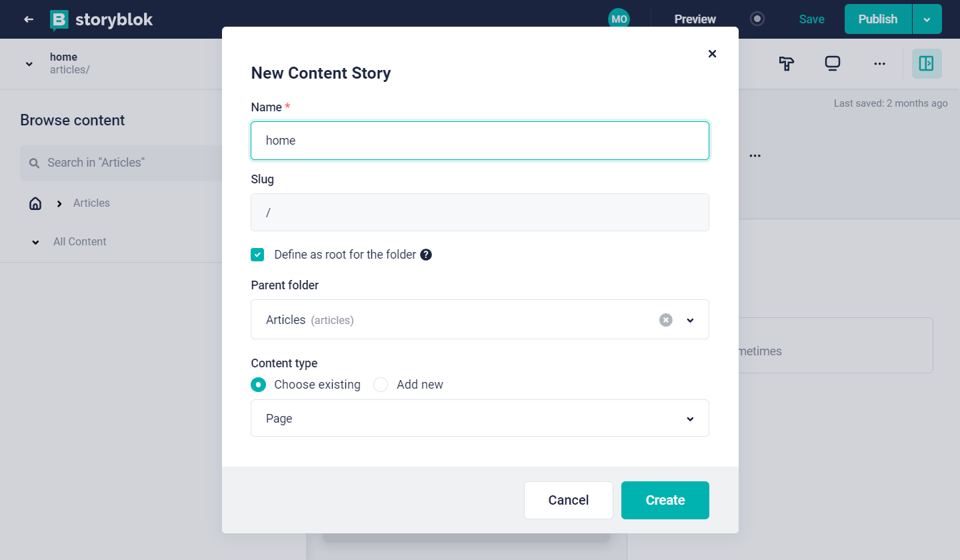Viewport: 960px width, 560px height.
Task: Select the Choose existing radio option
Action: click(x=258, y=385)
